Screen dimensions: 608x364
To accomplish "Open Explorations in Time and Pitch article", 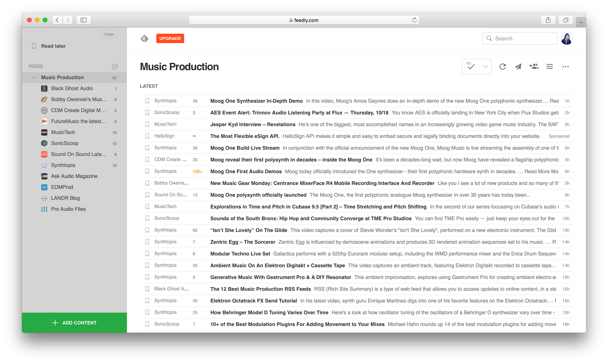I will tap(318, 207).
